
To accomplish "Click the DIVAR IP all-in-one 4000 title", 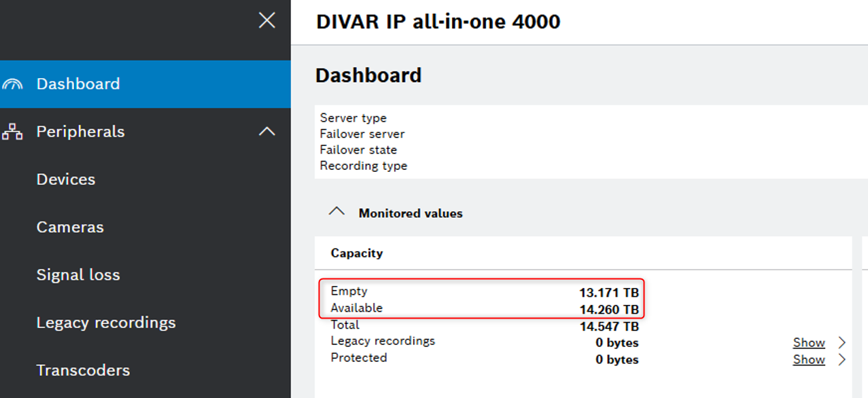I will coord(438,21).
